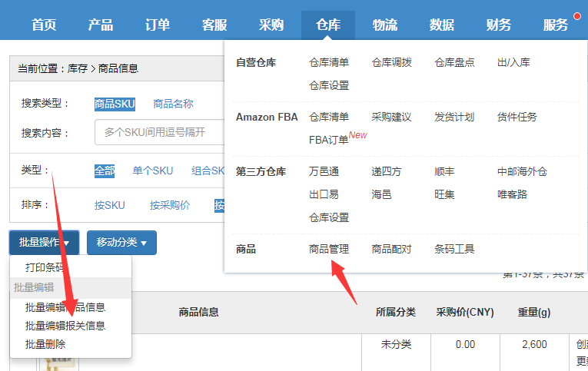Open 出/入库 in the dropdown
The image size is (588, 371).
[513, 62]
